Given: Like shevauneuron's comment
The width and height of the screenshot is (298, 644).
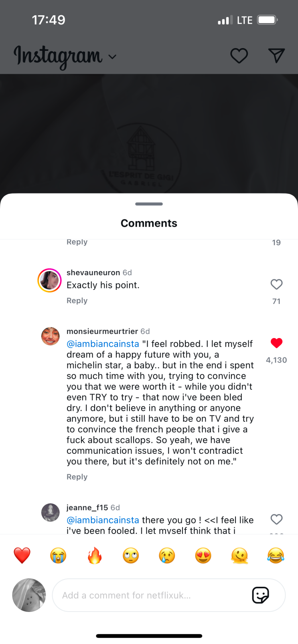Looking at the screenshot, I should (x=276, y=284).
